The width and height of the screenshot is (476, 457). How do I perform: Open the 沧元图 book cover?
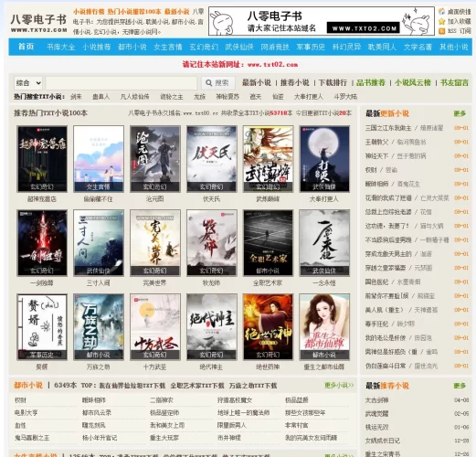(x=155, y=159)
